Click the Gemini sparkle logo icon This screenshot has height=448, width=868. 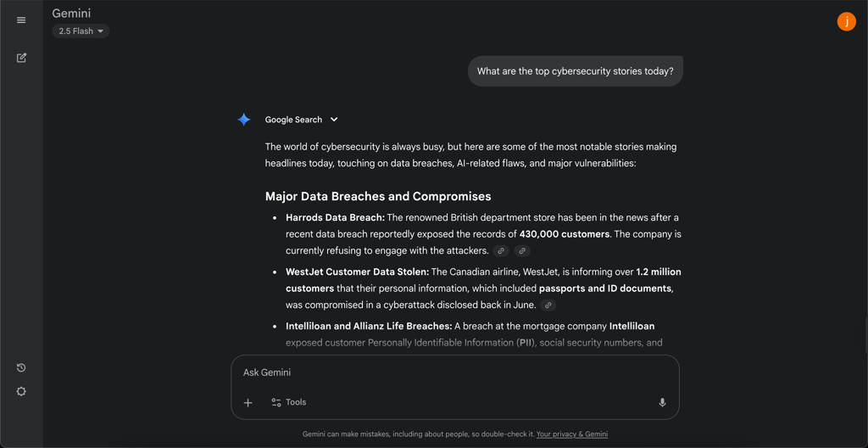pos(243,120)
